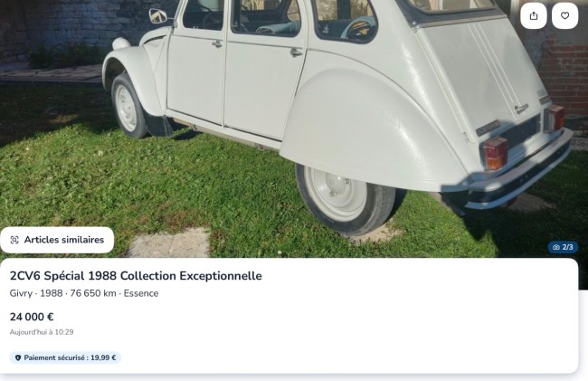
Task: Open the Paiement sécurisé : 19,99 € badge
Action: point(65,357)
